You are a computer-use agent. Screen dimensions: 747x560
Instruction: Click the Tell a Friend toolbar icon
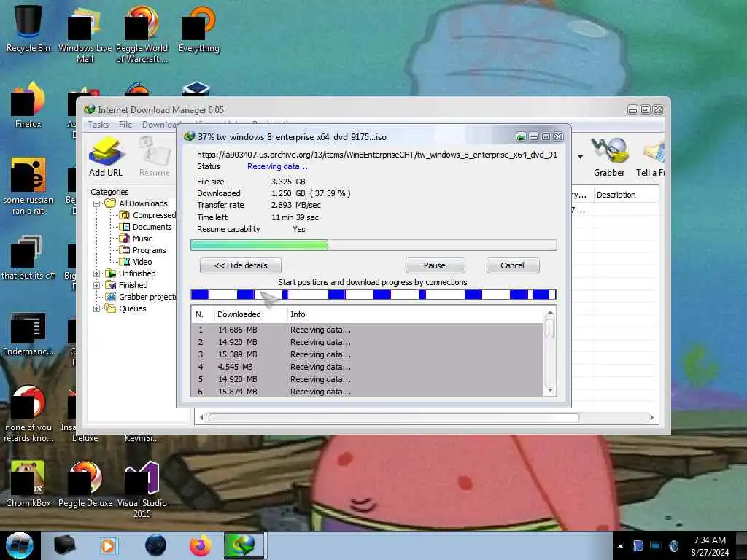[651, 157]
